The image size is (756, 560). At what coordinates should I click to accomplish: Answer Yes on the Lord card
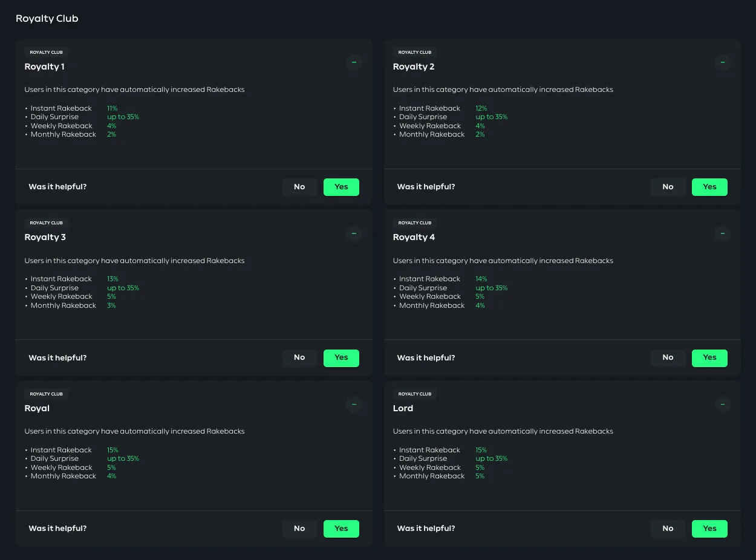tap(709, 529)
